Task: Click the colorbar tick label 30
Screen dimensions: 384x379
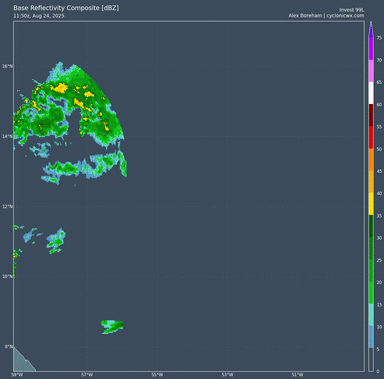Action: coord(379,238)
